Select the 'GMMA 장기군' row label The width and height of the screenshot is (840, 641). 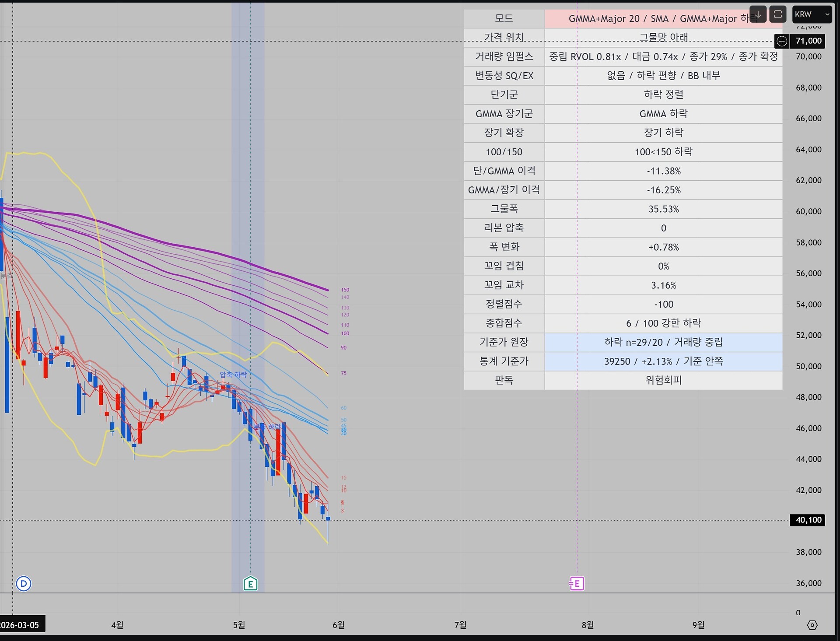click(504, 114)
